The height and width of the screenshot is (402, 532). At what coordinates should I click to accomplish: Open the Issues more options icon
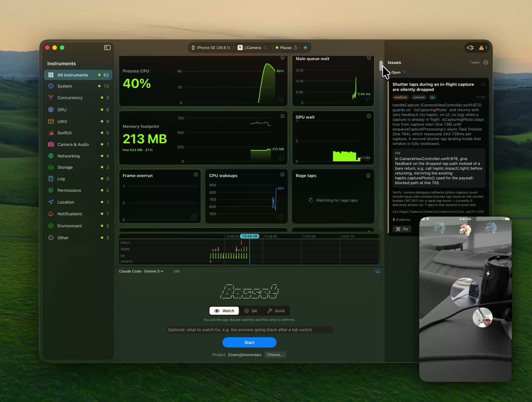pyautogui.click(x=486, y=62)
